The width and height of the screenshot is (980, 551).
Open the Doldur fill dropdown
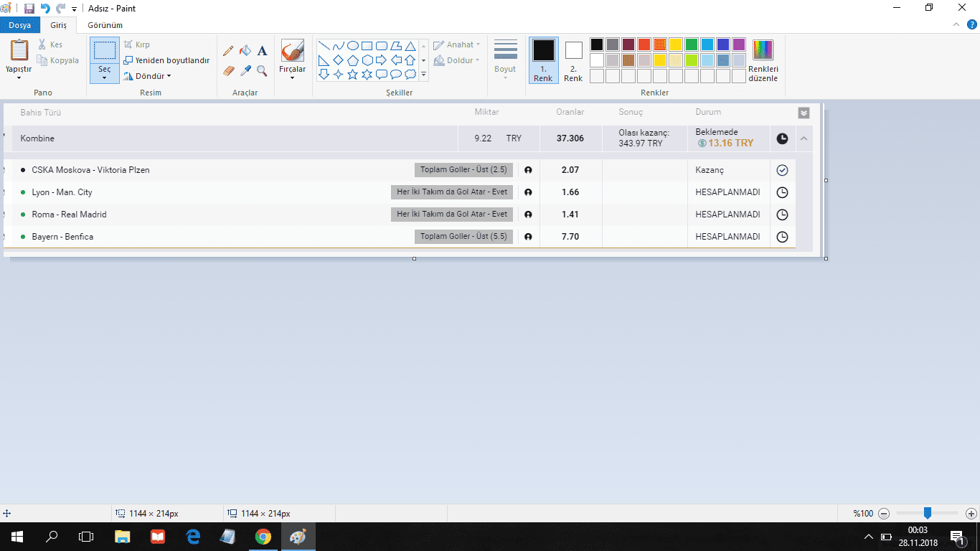pyautogui.click(x=457, y=60)
